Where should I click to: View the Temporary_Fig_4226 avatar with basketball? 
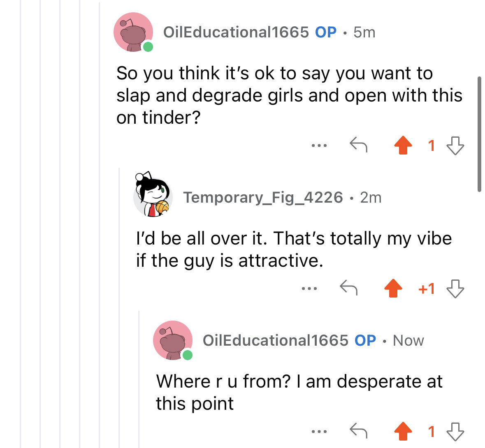pyautogui.click(x=153, y=195)
